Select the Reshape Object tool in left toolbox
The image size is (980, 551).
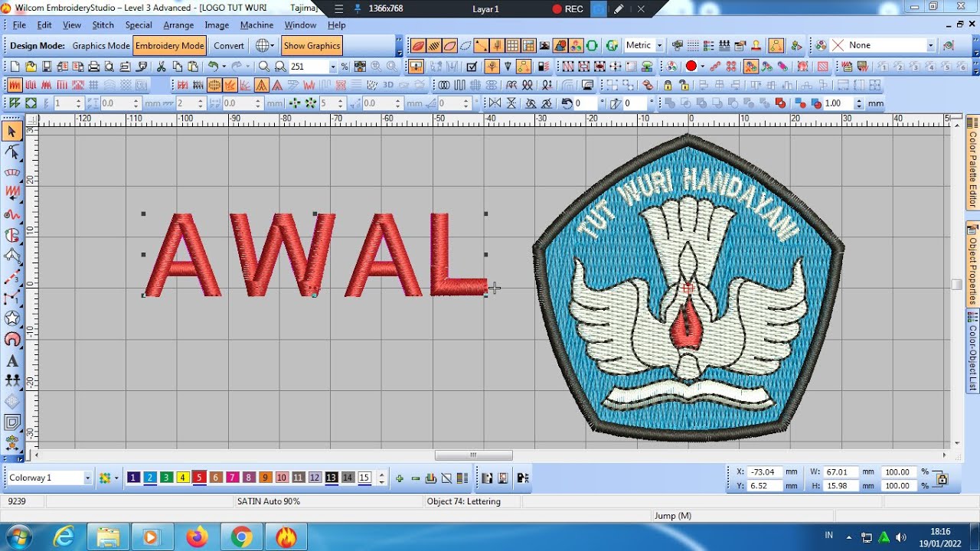coord(12,152)
